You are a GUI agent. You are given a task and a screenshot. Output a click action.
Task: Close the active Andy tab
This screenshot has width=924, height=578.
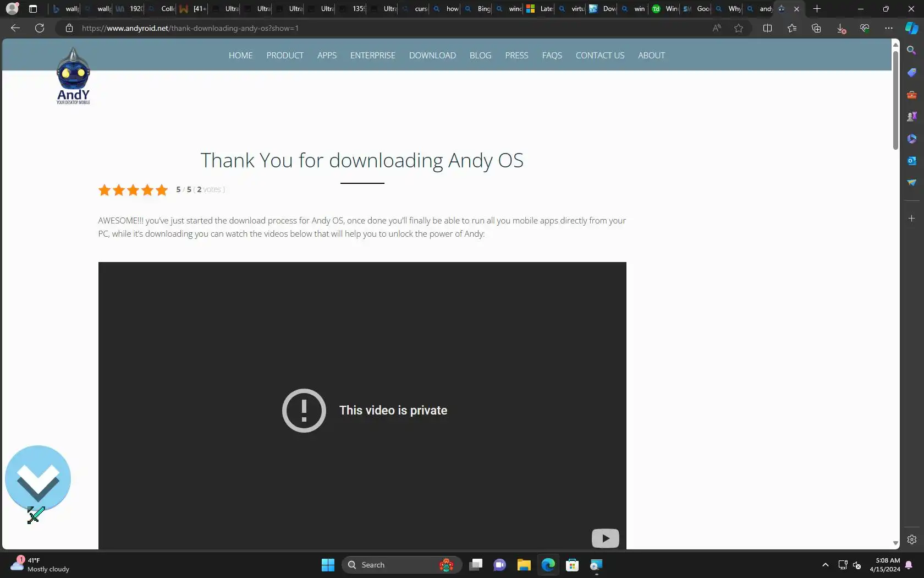point(796,9)
